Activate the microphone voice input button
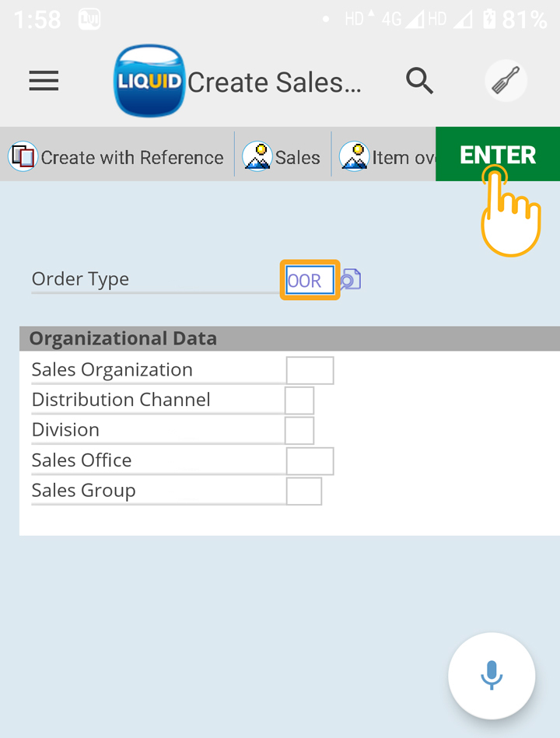This screenshot has height=738, width=560. tap(491, 675)
